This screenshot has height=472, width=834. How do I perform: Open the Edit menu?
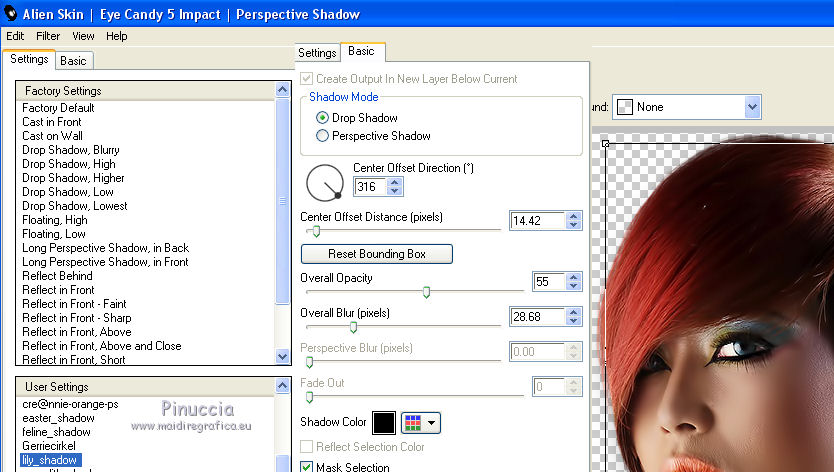pos(15,36)
